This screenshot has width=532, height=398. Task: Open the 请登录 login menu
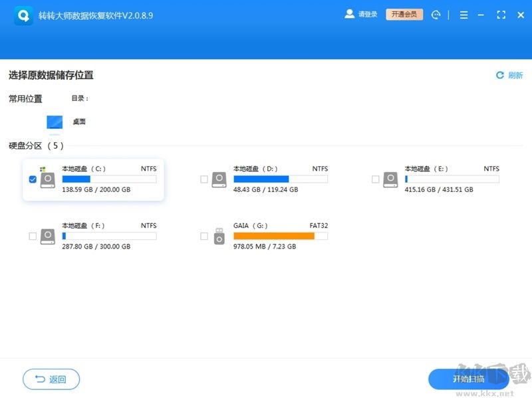coord(360,15)
